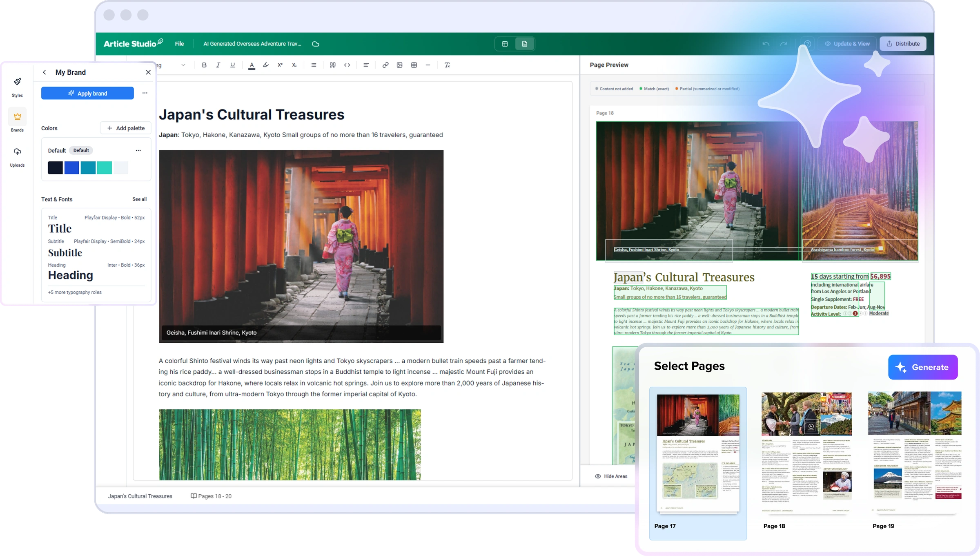Underline the selected text
980x556 pixels.
(x=232, y=65)
